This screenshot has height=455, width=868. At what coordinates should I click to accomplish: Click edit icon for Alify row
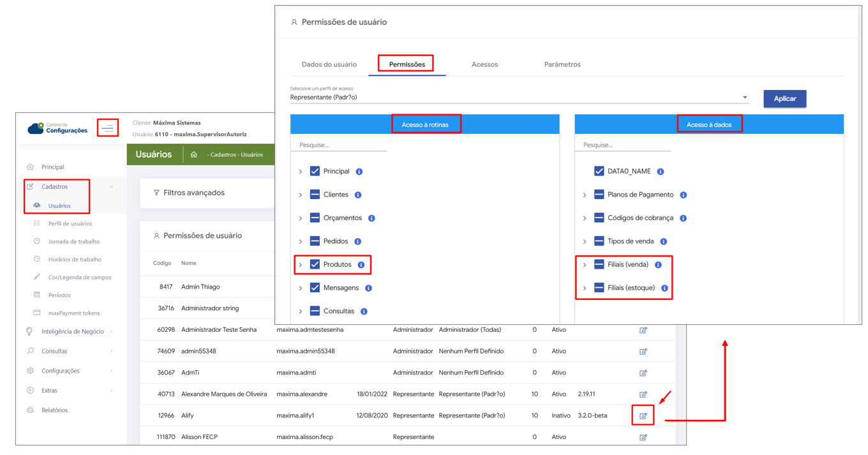[x=643, y=416]
